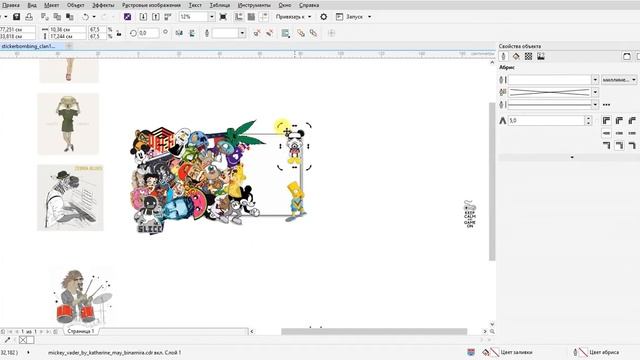640x360 pixels.
Task: Click the zoom level field showing 12%
Action: (x=193, y=17)
